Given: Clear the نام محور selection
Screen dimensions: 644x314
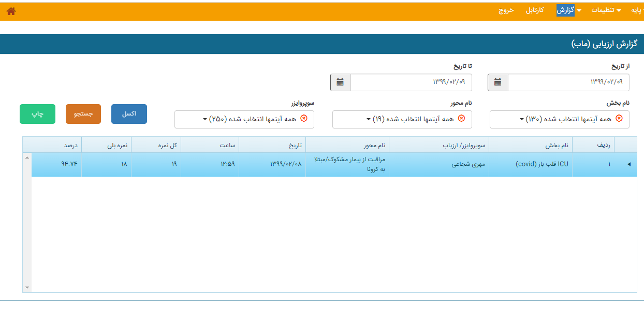Looking at the screenshot, I should 462,119.
